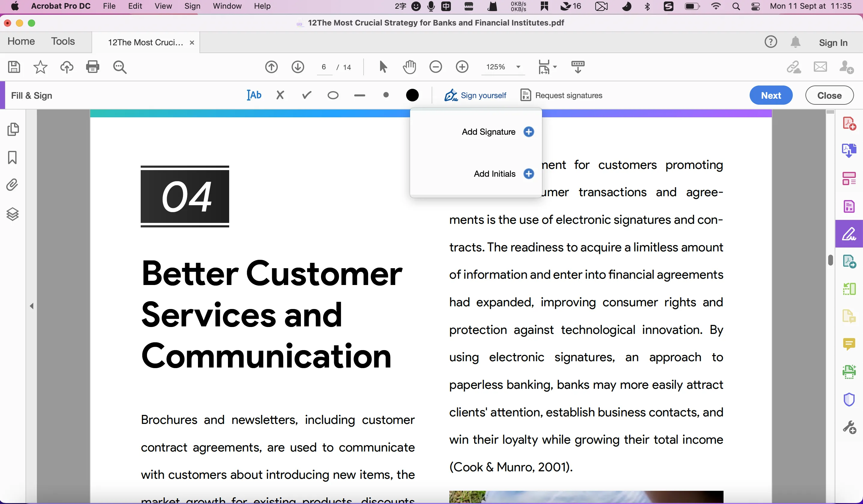The width and height of the screenshot is (863, 504).
Task: Click Next button in toolbar
Action: pos(771,95)
